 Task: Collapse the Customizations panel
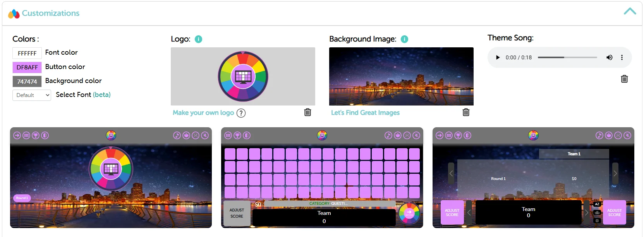click(x=630, y=12)
